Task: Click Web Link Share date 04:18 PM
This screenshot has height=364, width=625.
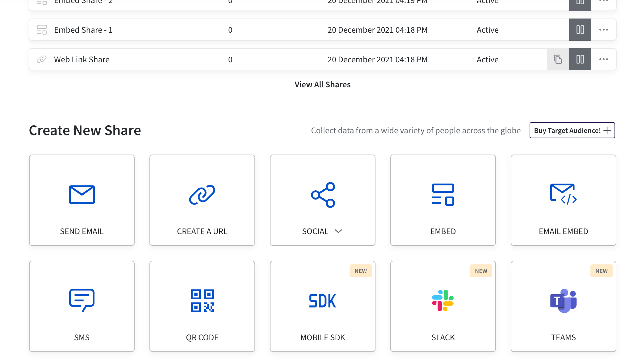Action: click(377, 60)
